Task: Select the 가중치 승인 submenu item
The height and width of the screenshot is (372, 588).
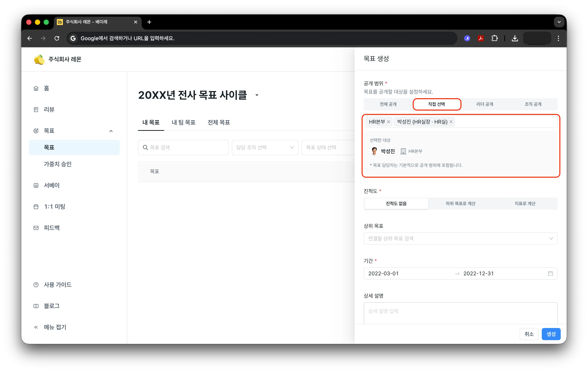Action: tap(58, 164)
